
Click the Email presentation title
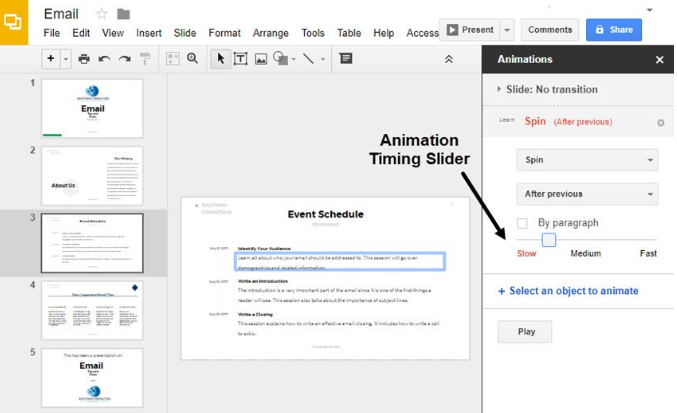pos(61,14)
